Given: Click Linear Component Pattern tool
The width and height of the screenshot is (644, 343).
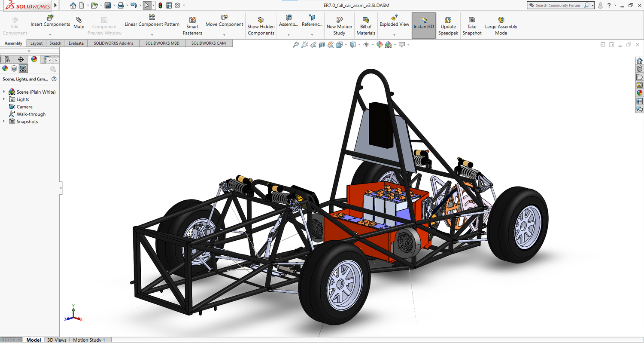Looking at the screenshot, I should [152, 21].
